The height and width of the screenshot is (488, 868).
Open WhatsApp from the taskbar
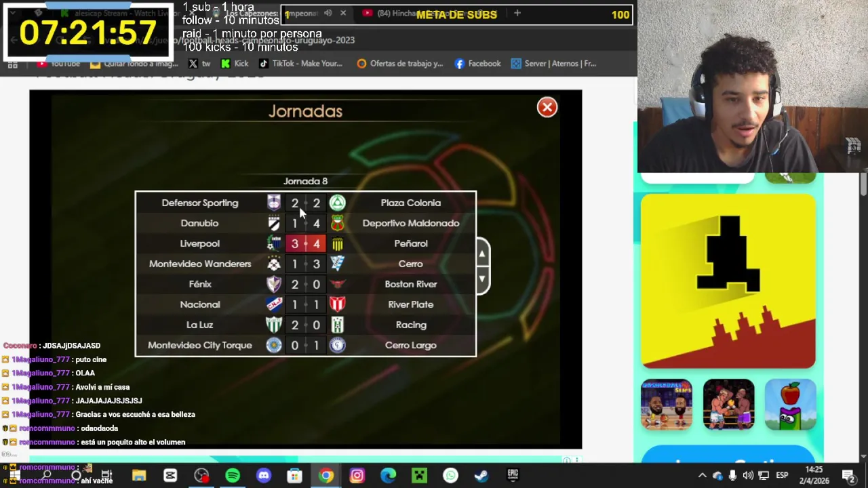(451, 476)
